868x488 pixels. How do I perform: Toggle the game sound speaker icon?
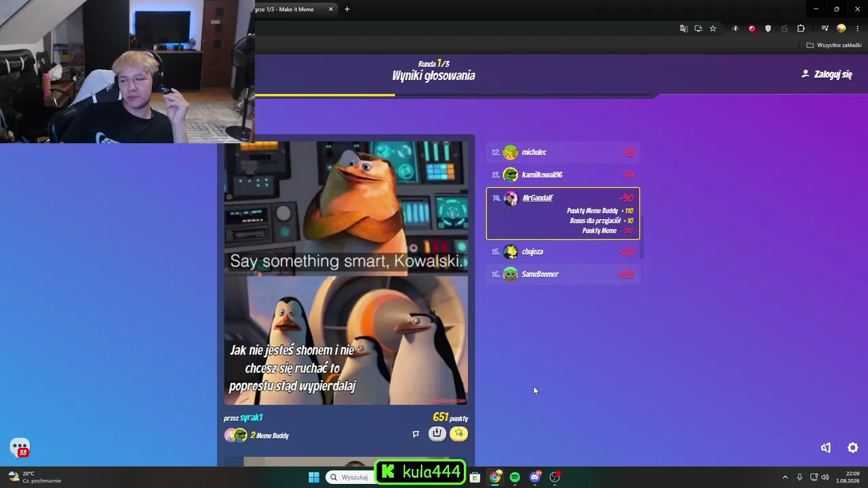click(825, 448)
